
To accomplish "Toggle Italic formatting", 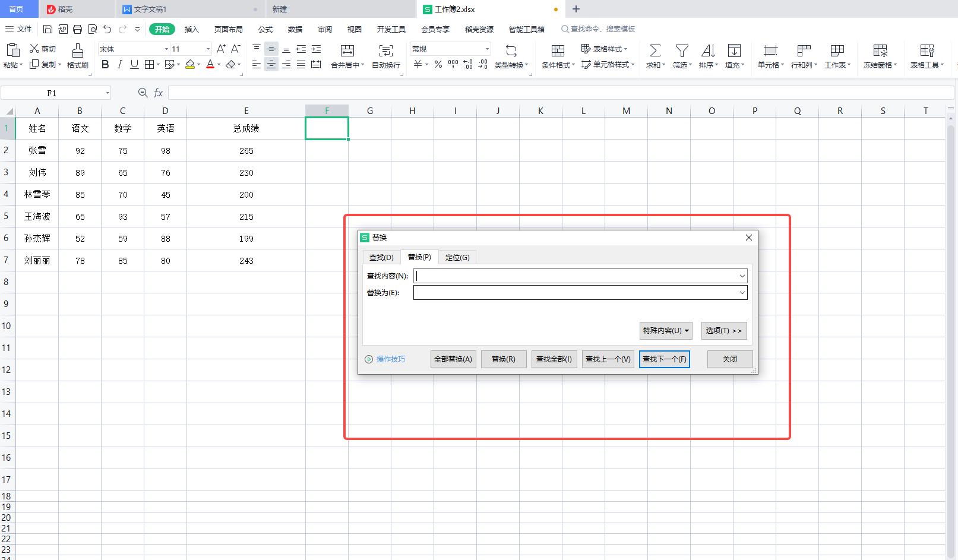I will 120,64.
